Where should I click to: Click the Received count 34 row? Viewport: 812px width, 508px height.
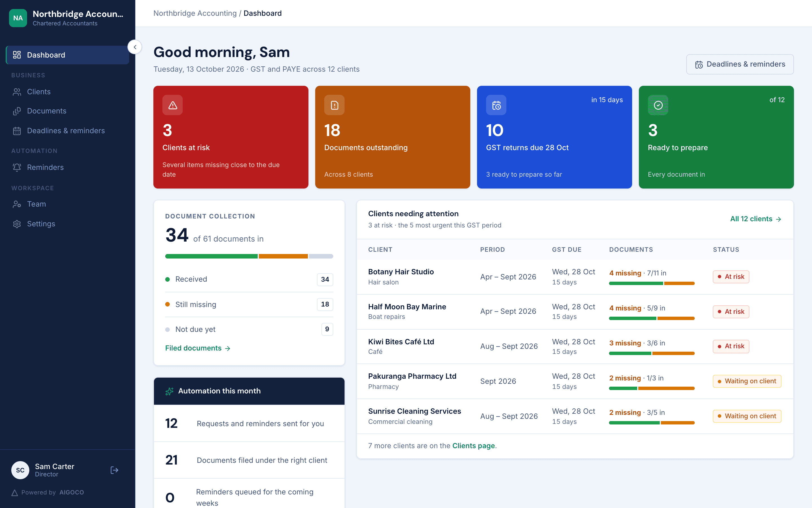point(249,279)
